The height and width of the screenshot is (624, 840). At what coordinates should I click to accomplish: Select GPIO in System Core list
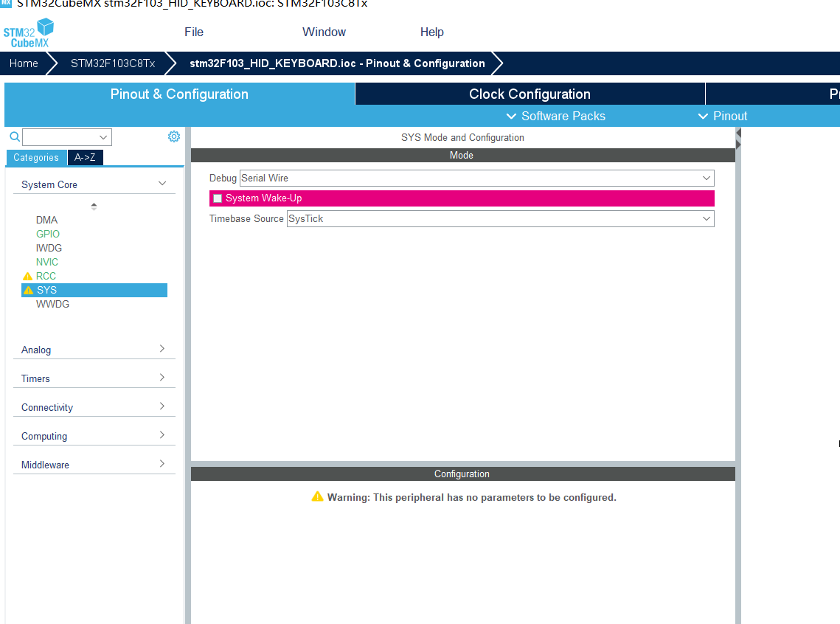[x=48, y=234]
